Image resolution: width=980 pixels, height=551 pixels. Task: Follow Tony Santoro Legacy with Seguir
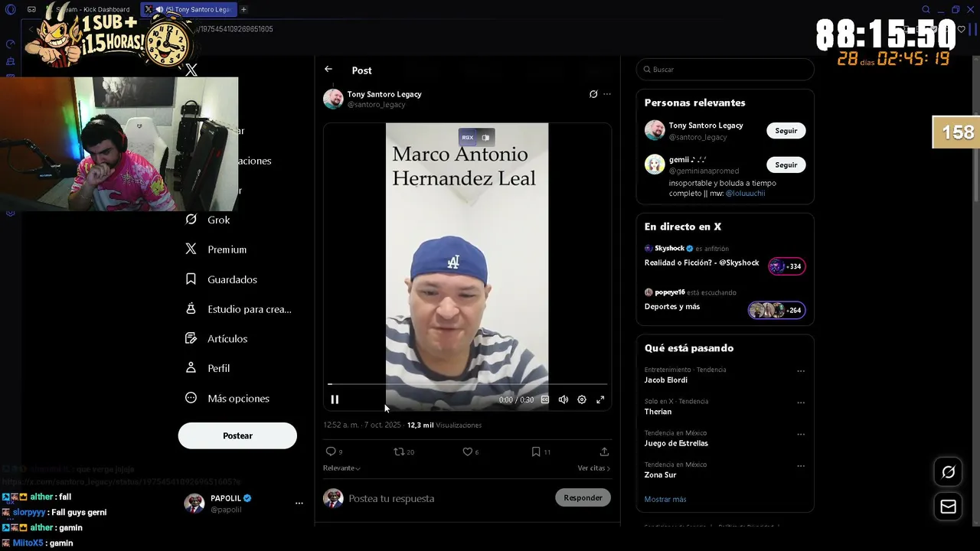click(786, 131)
